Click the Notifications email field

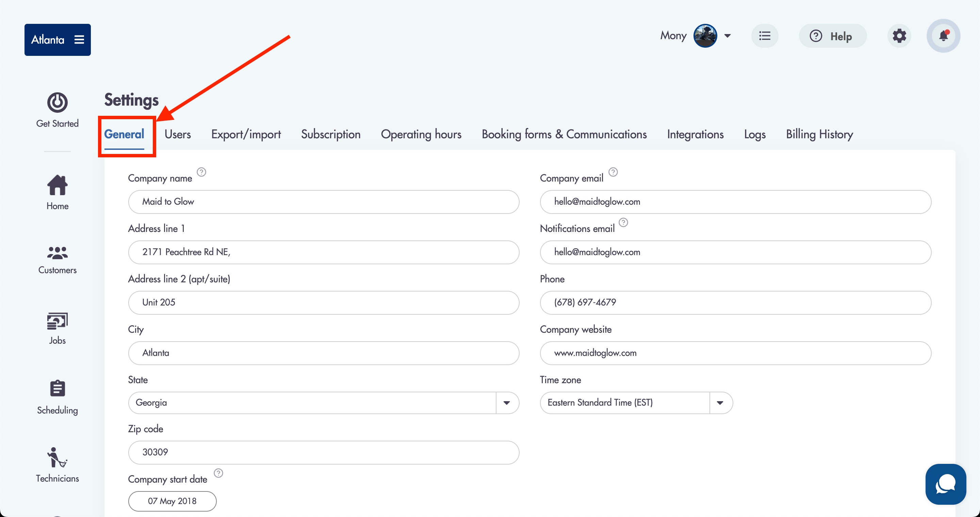[x=735, y=252]
